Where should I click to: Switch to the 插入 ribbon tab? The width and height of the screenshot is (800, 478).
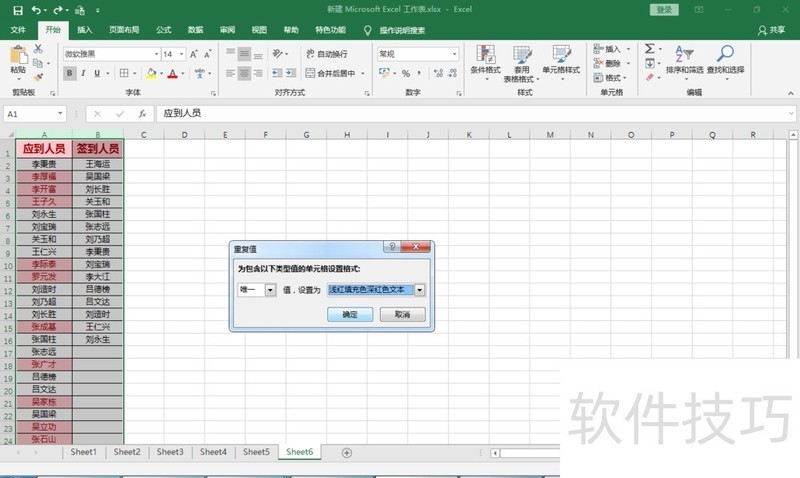coord(85,30)
